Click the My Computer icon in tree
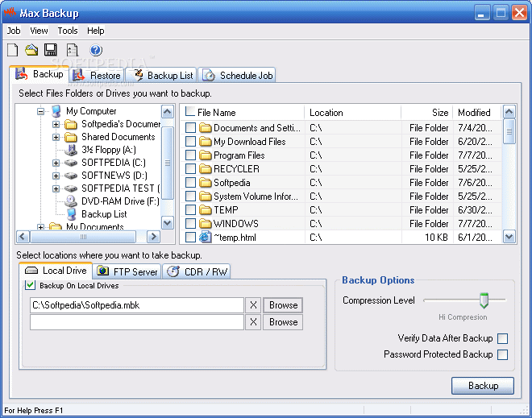Viewport: 532px width, 418px height. point(56,111)
